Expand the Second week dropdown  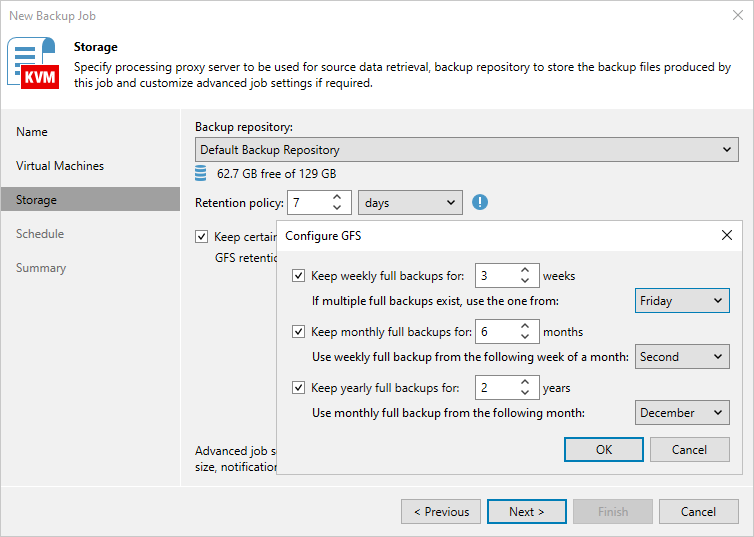(x=683, y=357)
